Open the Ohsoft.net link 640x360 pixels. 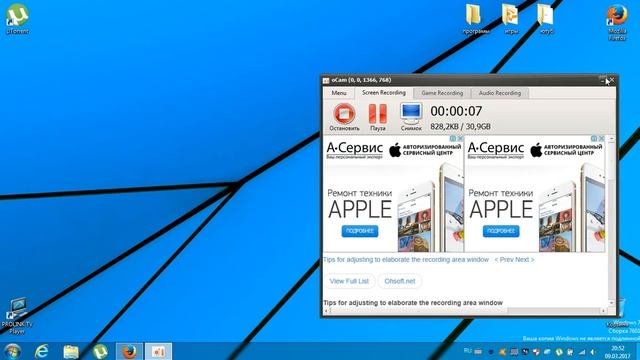(x=400, y=281)
